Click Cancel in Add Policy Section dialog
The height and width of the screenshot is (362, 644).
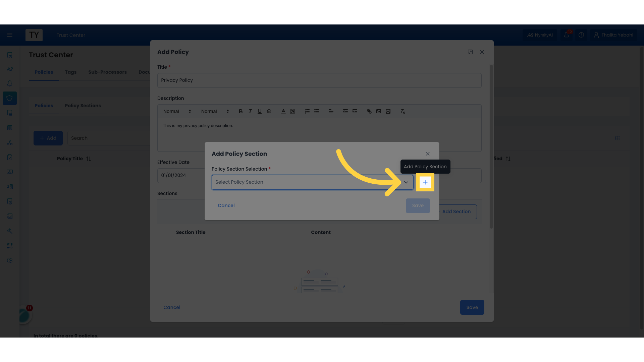coord(226,205)
